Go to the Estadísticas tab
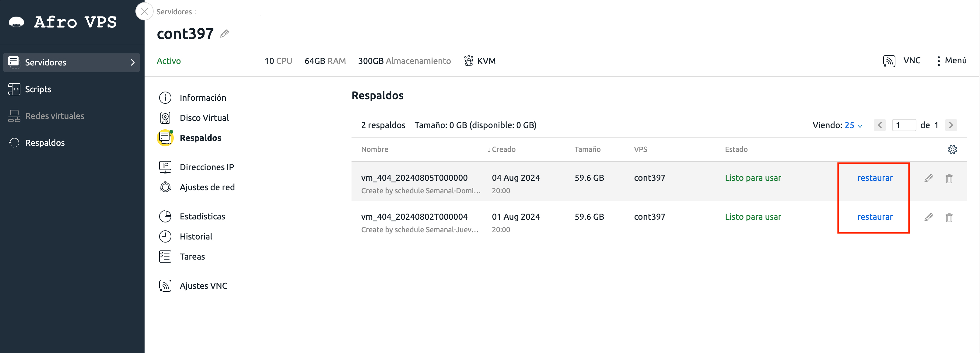980x353 pixels. point(202,216)
